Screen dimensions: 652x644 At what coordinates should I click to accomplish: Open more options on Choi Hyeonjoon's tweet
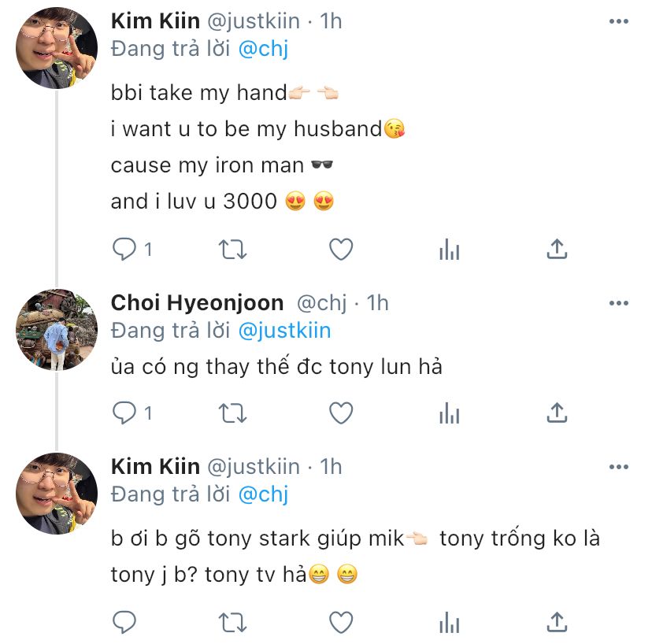[x=619, y=303]
